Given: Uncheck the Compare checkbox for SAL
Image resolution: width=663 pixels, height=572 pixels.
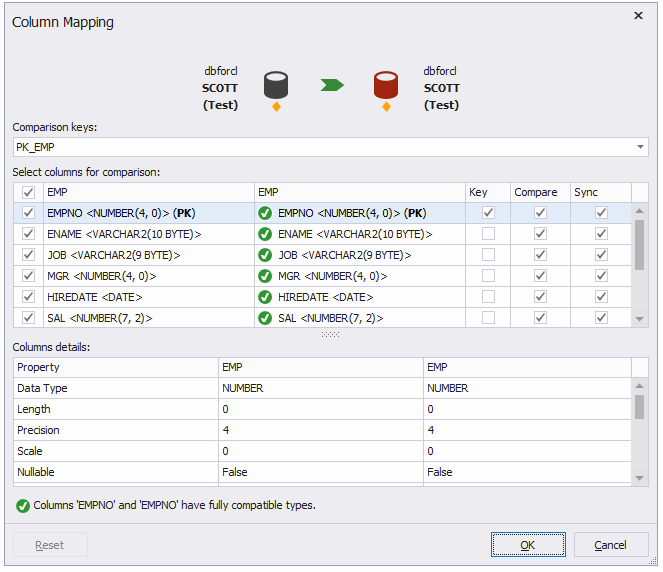Looking at the screenshot, I should click(x=540, y=317).
